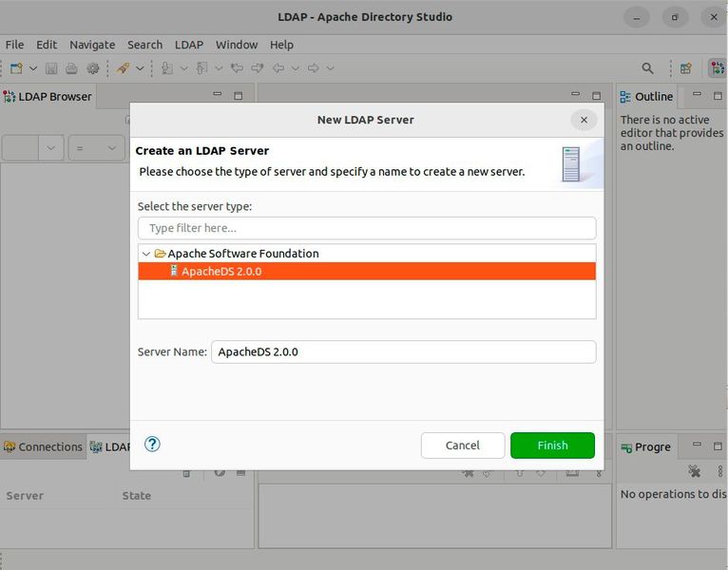728x570 pixels.
Task: Open the Help menu
Action: (x=281, y=45)
